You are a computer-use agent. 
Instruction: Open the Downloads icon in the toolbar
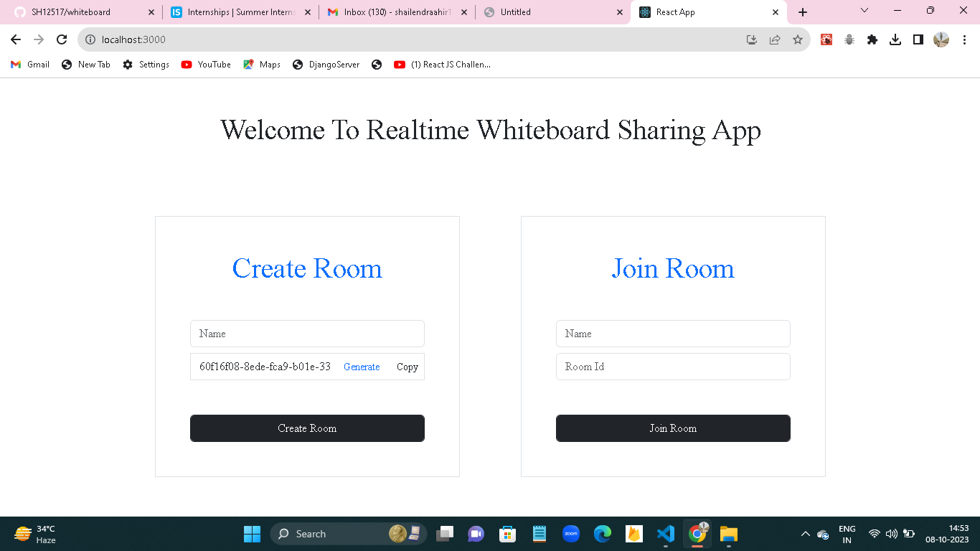(895, 40)
